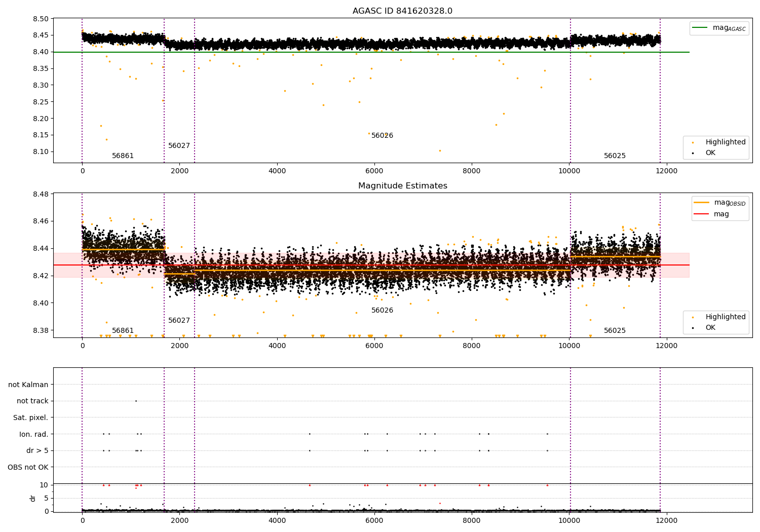Viewport: 760px width, 532px height.
Task: Click the 8.45 y-axis tick label
Action: (41, 35)
